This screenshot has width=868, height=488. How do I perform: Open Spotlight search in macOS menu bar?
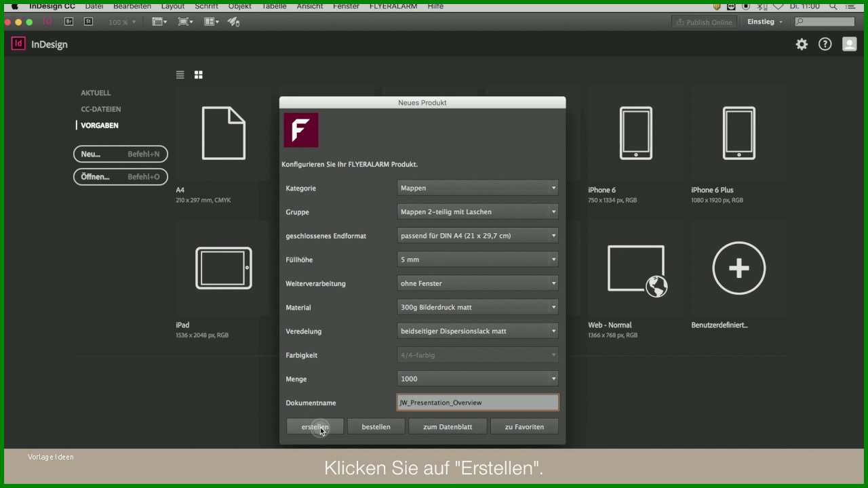pos(833,6)
